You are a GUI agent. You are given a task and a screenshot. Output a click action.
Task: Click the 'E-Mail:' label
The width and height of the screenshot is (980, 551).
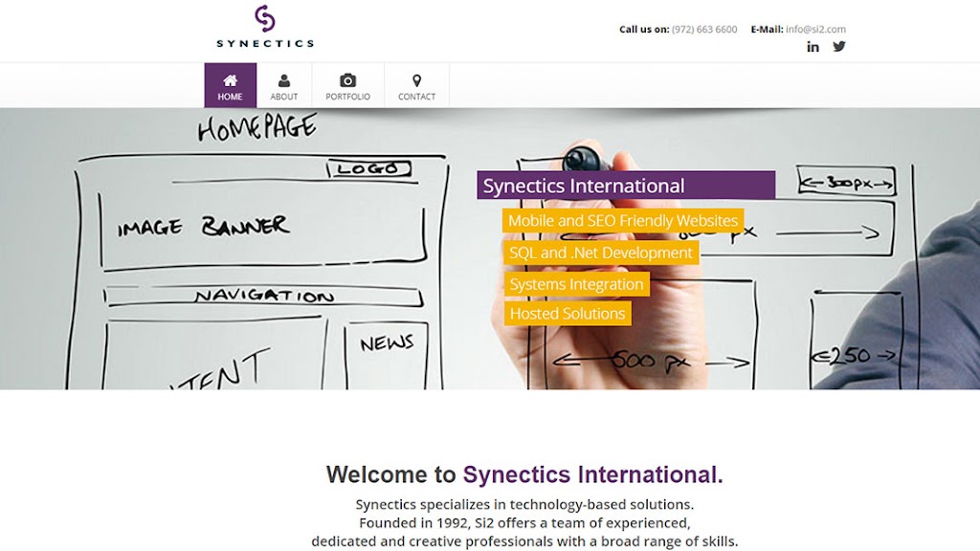[767, 30]
